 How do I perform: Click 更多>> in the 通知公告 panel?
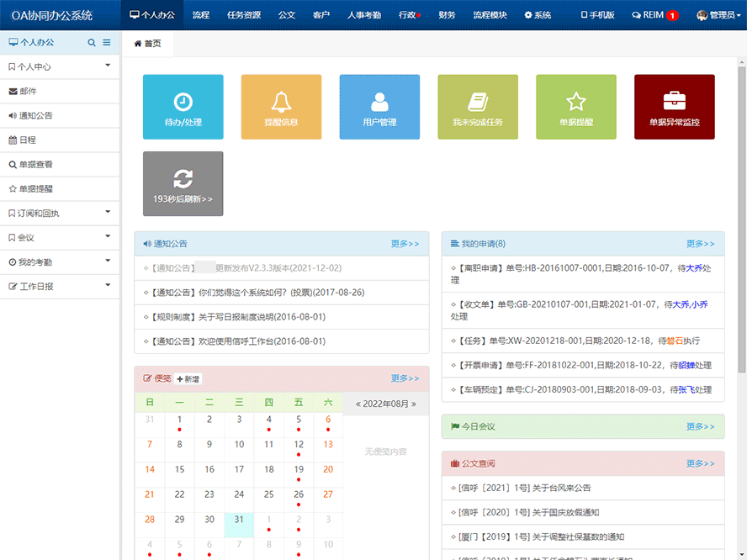405,244
